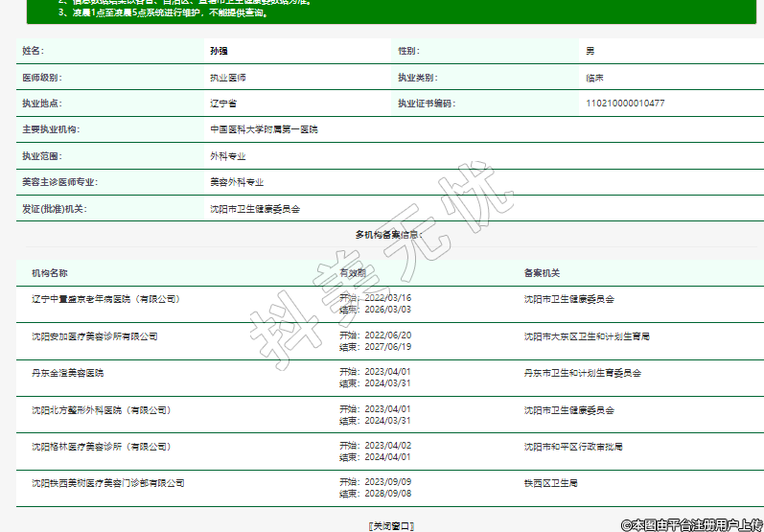
Task: Select 沈阳铁西美树医疗美容门诊部 row
Action: (x=107, y=483)
